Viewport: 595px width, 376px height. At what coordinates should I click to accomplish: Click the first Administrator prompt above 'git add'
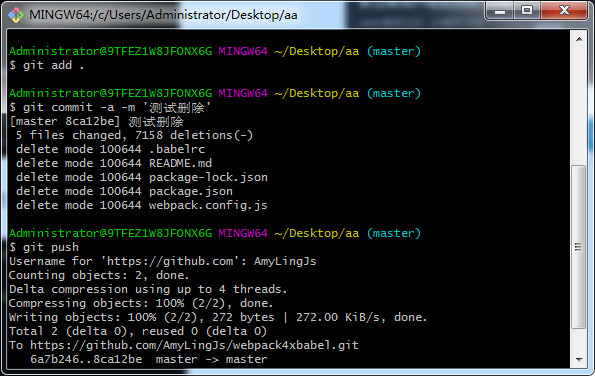[x=215, y=51]
